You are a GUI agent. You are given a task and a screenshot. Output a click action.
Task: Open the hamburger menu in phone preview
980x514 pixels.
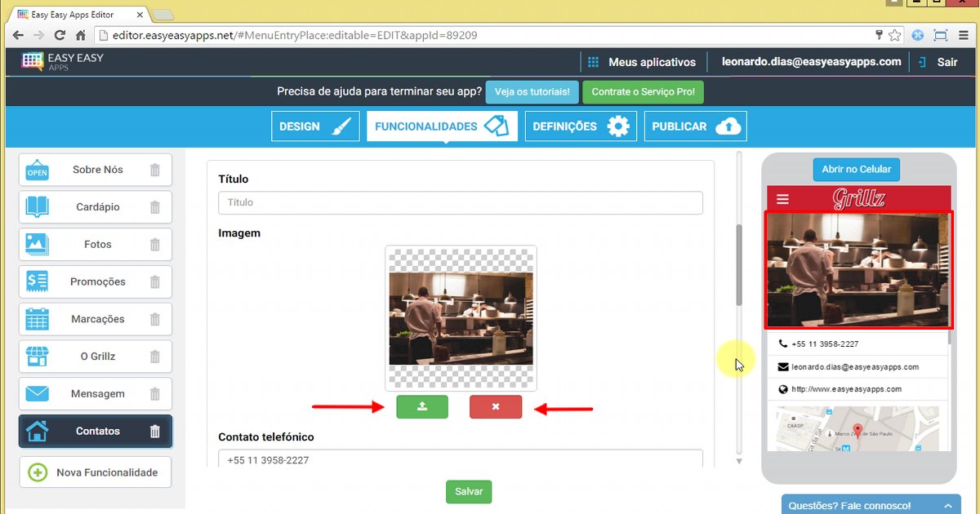(783, 199)
